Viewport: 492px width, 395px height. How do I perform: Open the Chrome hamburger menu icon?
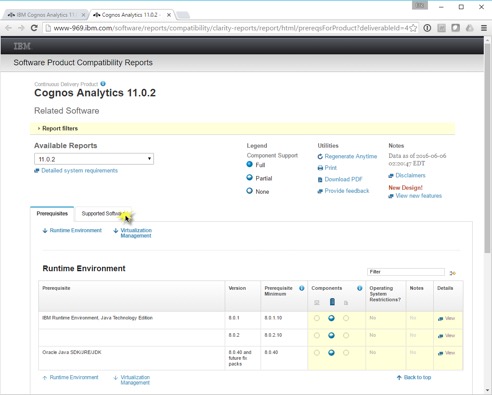[x=484, y=28]
